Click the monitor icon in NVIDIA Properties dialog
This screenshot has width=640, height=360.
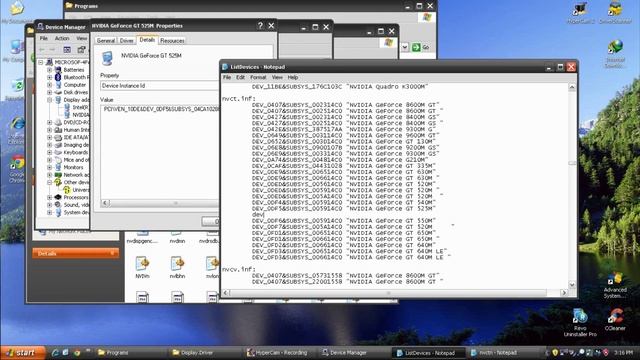(107, 58)
